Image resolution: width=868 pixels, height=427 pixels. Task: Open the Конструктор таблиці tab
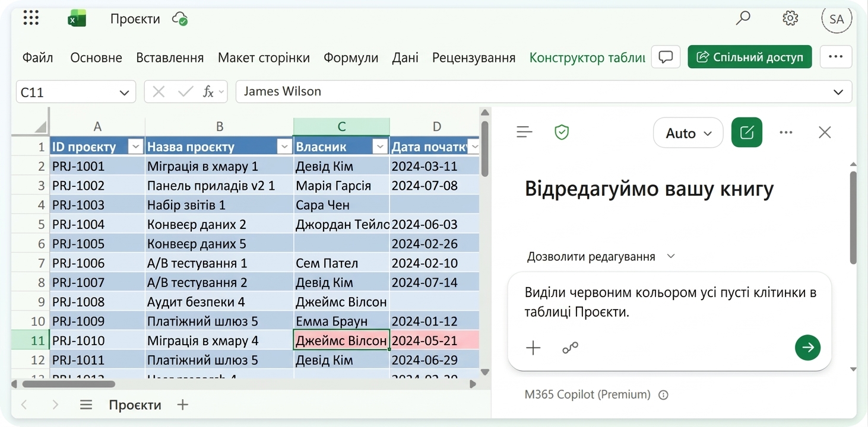(587, 58)
